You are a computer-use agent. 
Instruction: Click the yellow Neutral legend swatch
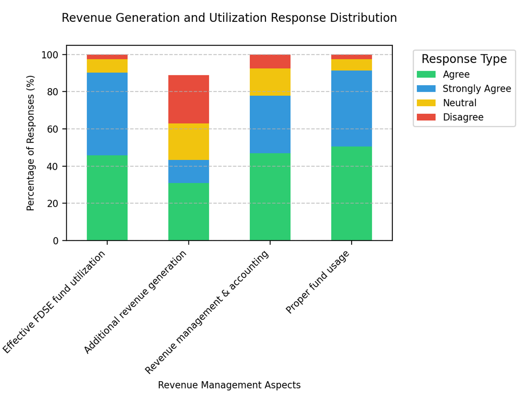click(x=426, y=103)
